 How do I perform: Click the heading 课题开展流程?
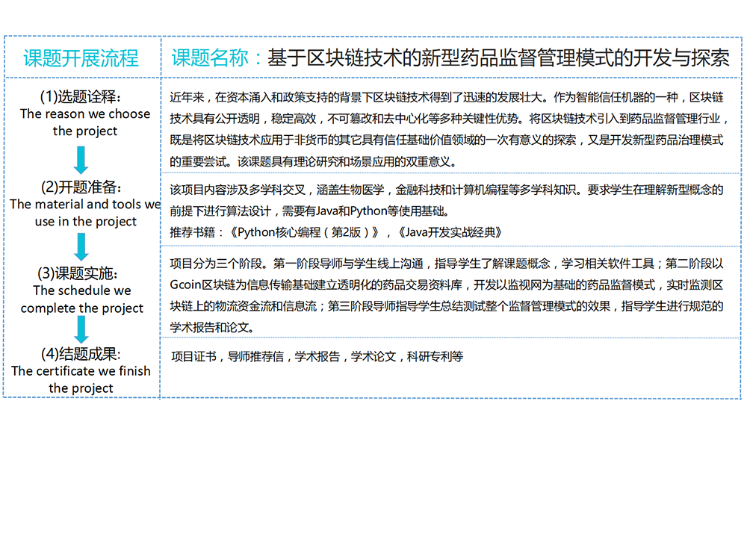click(81, 58)
